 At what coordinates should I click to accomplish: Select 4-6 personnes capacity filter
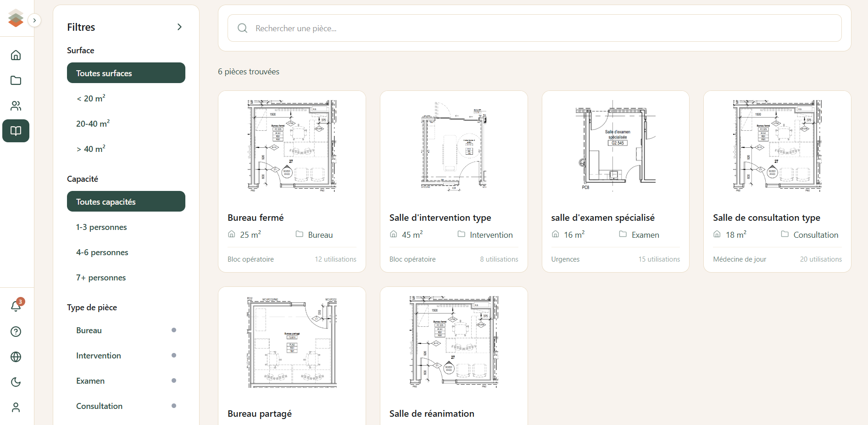[126, 252]
